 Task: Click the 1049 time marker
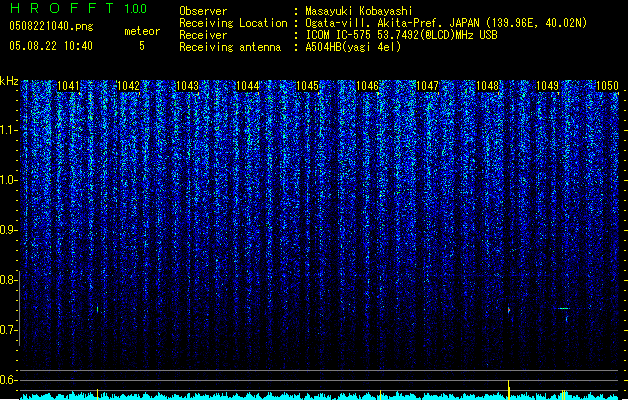click(547, 86)
